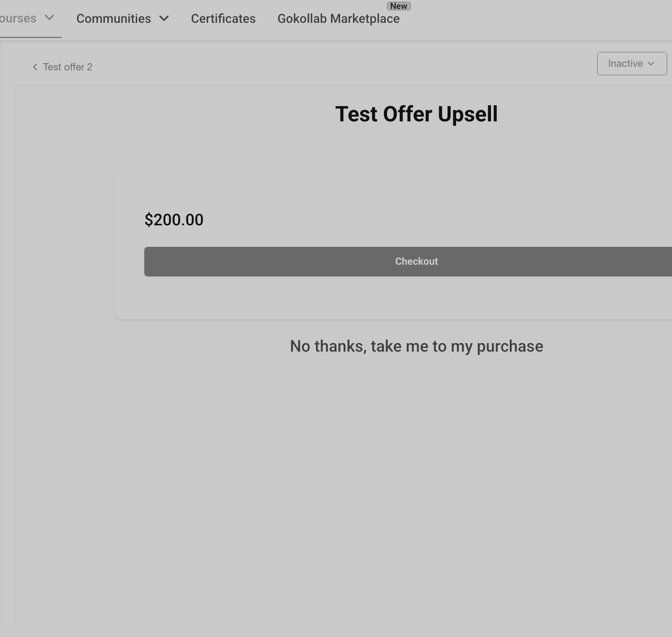Open the Inactive status dropdown
This screenshot has height=637, width=672.
point(632,64)
